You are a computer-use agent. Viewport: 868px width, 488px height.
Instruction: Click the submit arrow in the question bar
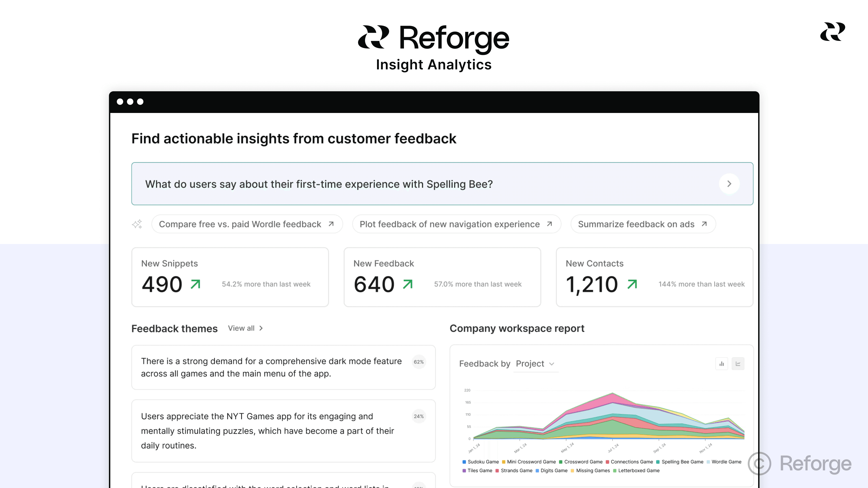click(x=729, y=184)
